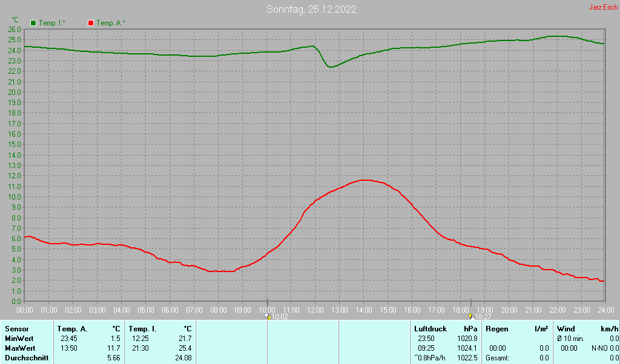Click the MaxWert row label
Viewport: 620px width, 364px height.
pos(21,348)
